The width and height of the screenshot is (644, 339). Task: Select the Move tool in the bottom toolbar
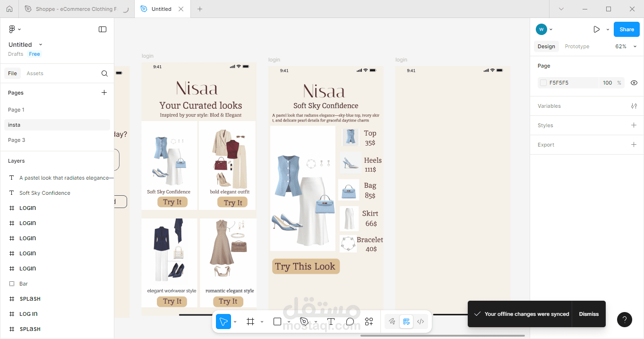[x=223, y=322]
